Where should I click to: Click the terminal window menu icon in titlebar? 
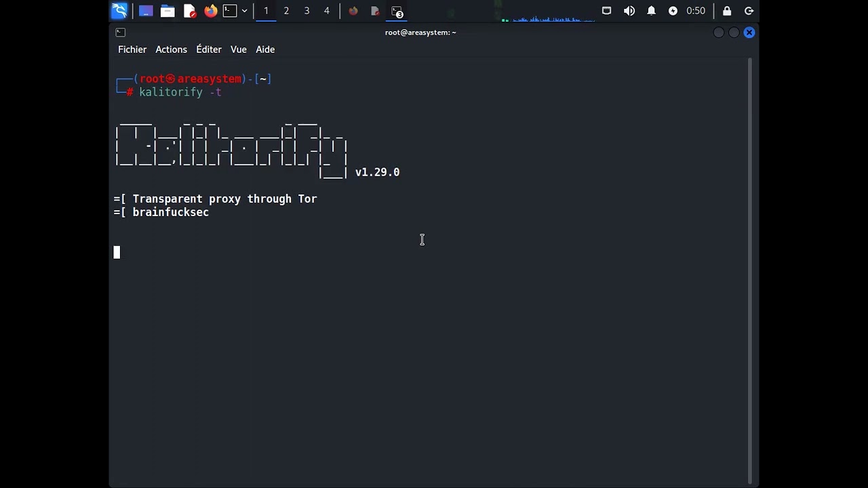120,32
